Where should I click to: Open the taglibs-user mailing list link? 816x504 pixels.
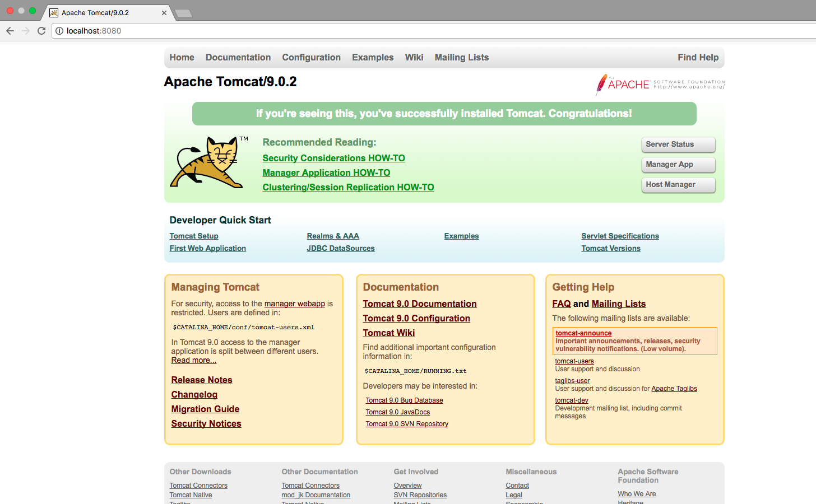click(x=573, y=381)
